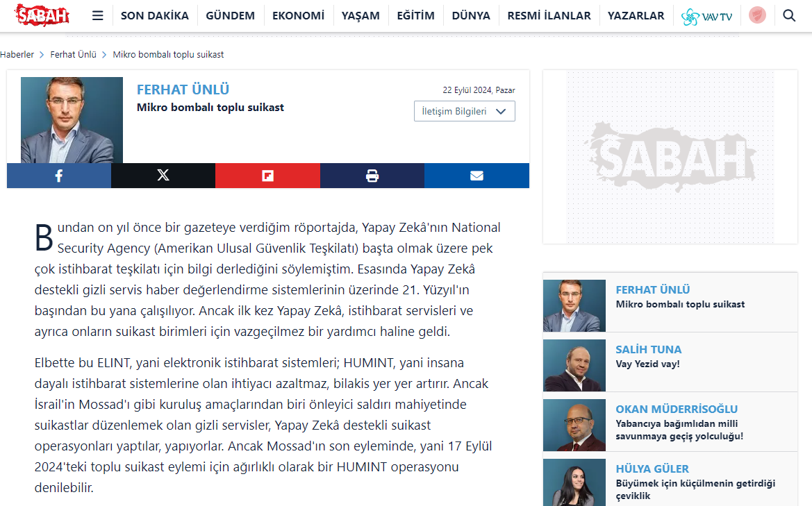This screenshot has width=812, height=506.
Task: Navigate to Haberler breadcrumb
Action: tap(17, 54)
